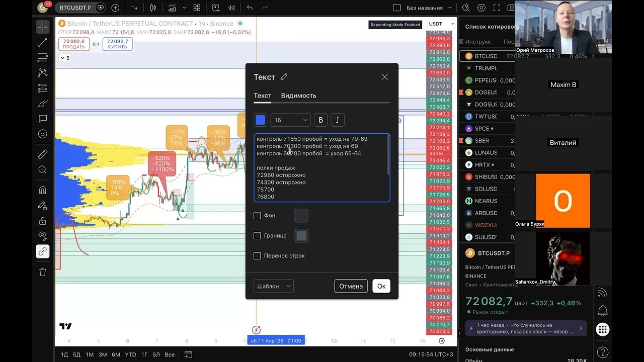Select the 1М time range
This screenshot has width=644, height=362.
tap(90, 354)
